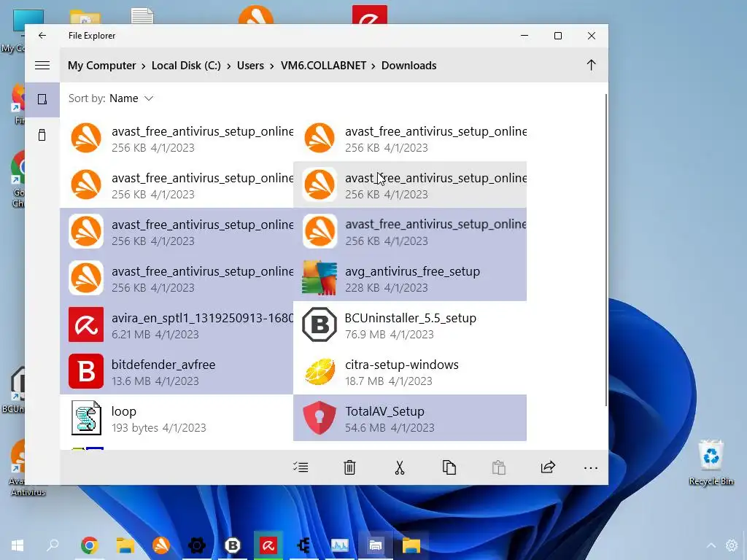Open the Windows Start menu
Screen dimensions: 747x560
click(x=18, y=545)
